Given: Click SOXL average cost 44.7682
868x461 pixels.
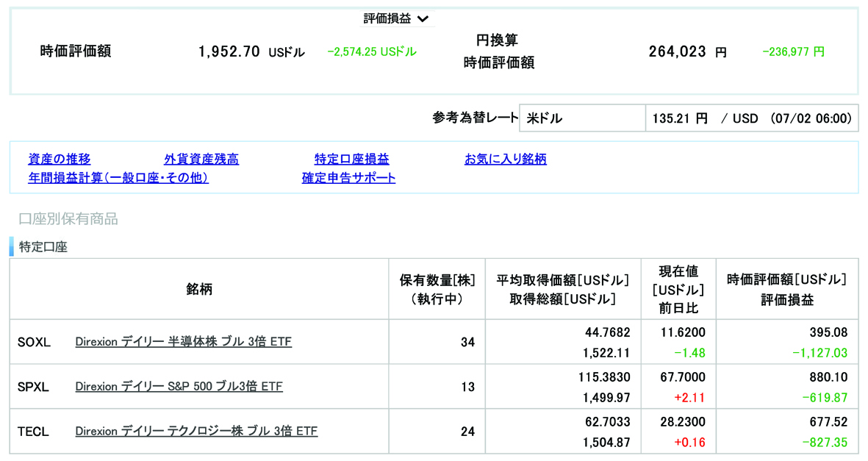Looking at the screenshot, I should pos(607,332).
